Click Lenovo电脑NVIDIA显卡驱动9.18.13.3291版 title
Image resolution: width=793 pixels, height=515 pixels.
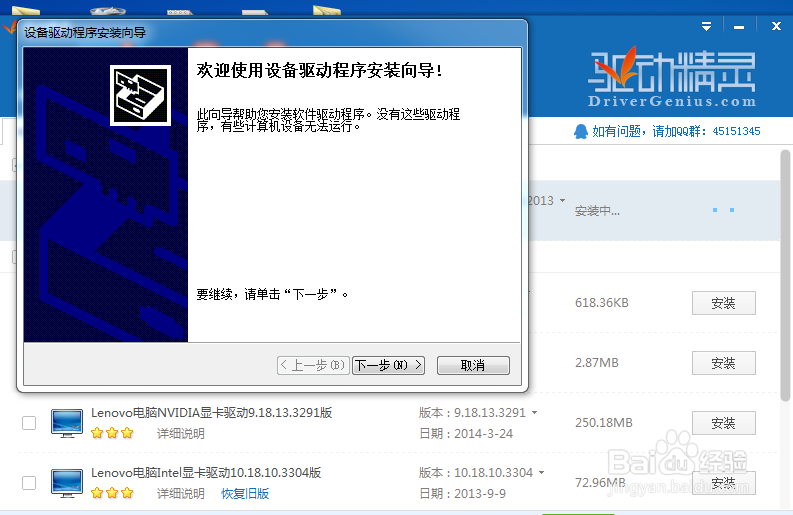tap(211, 413)
